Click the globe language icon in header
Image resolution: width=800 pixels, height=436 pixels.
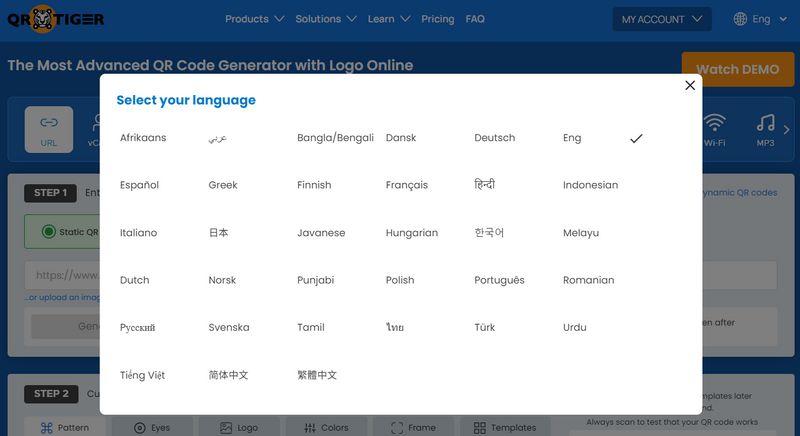tap(740, 19)
